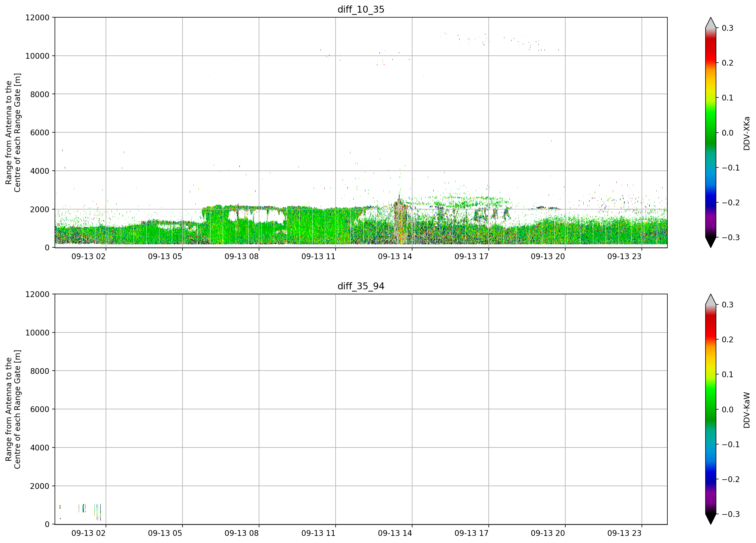Click the lower colorbar's top gray arrow

pyautogui.click(x=711, y=300)
